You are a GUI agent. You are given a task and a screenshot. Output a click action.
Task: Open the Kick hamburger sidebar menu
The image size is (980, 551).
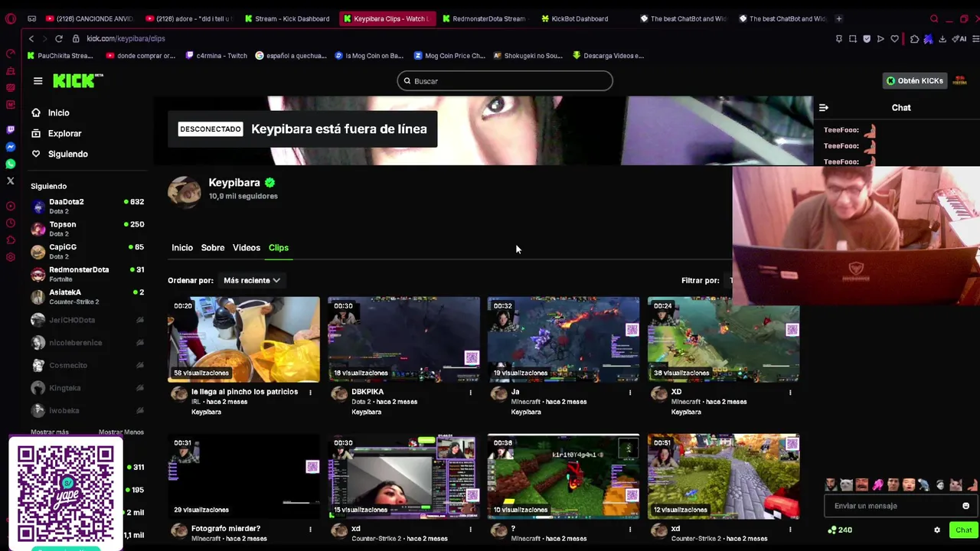(x=38, y=80)
